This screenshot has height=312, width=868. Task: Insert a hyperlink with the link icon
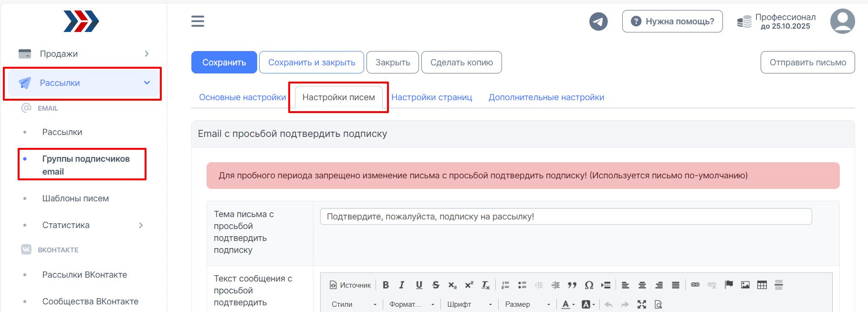pos(695,285)
